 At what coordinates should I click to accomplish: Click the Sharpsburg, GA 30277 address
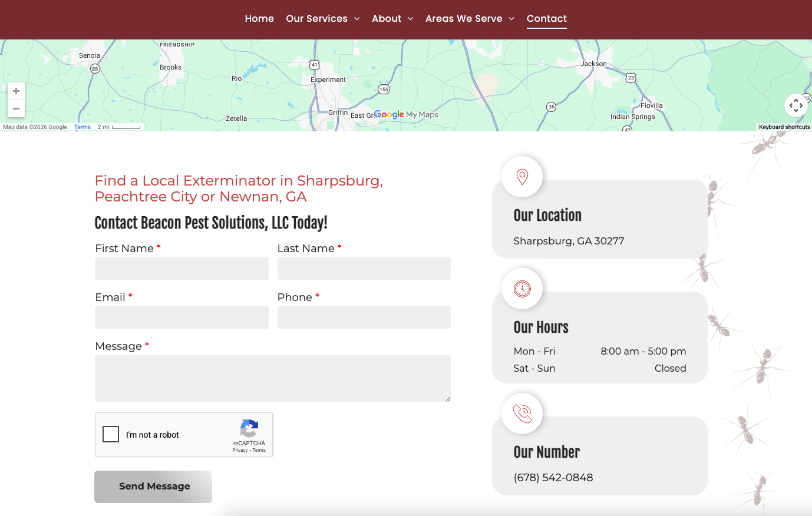point(569,241)
